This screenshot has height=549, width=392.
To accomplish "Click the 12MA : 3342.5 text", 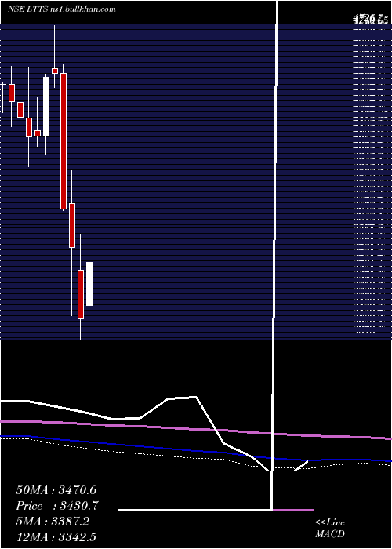I will pyautogui.click(x=56, y=536).
